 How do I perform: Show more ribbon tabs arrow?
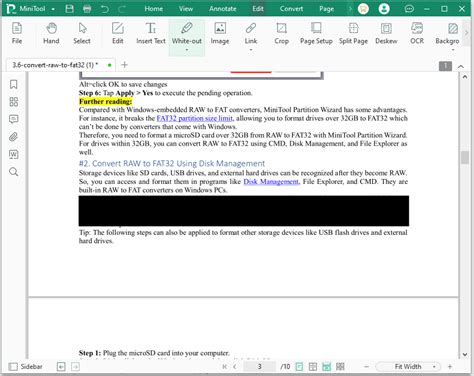coord(350,9)
